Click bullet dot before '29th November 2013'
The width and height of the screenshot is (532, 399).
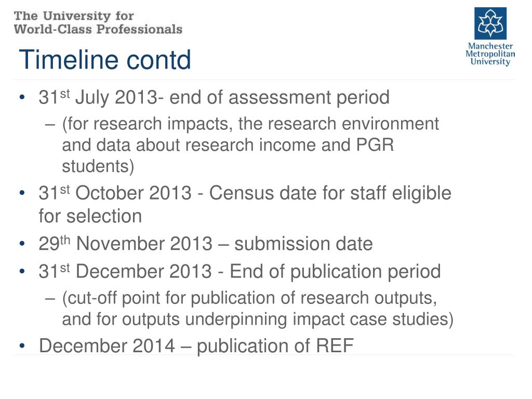click(x=22, y=244)
